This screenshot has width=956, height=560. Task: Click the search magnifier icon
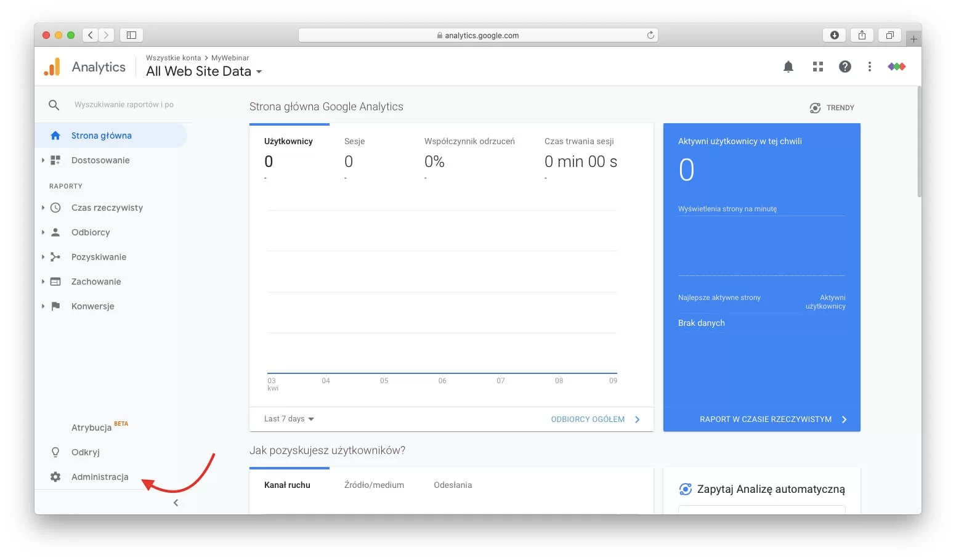tap(54, 105)
